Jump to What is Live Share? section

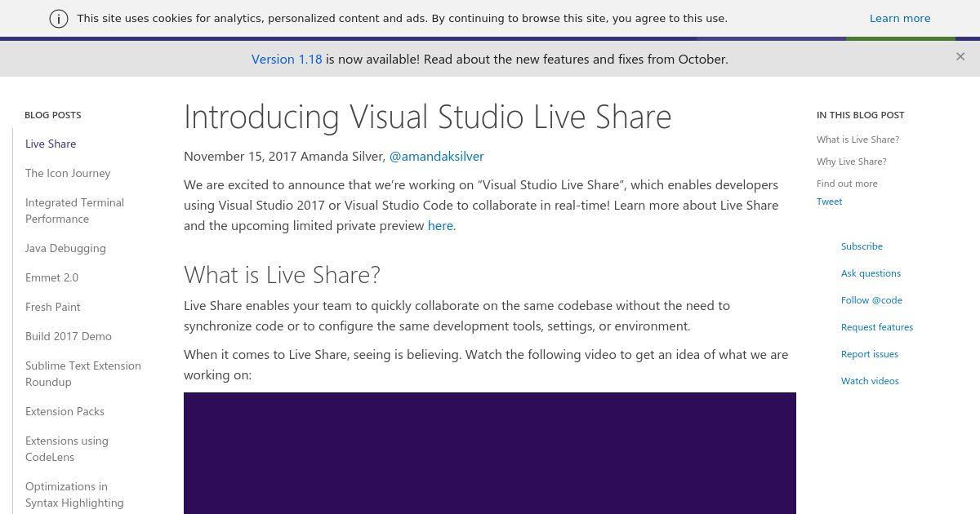click(857, 140)
